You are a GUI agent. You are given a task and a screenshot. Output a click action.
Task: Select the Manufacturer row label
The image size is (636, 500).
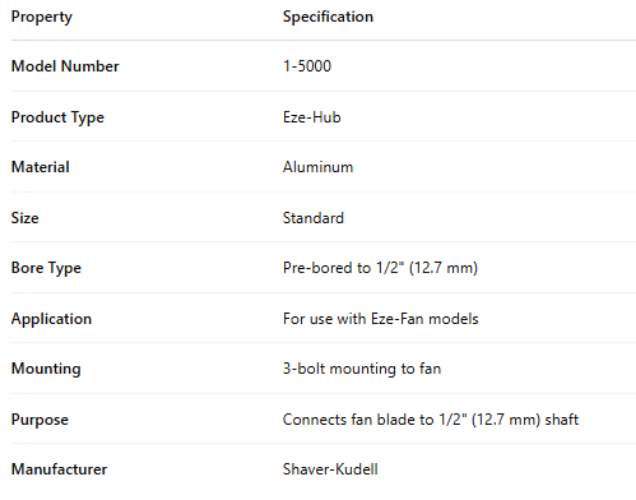pos(59,470)
